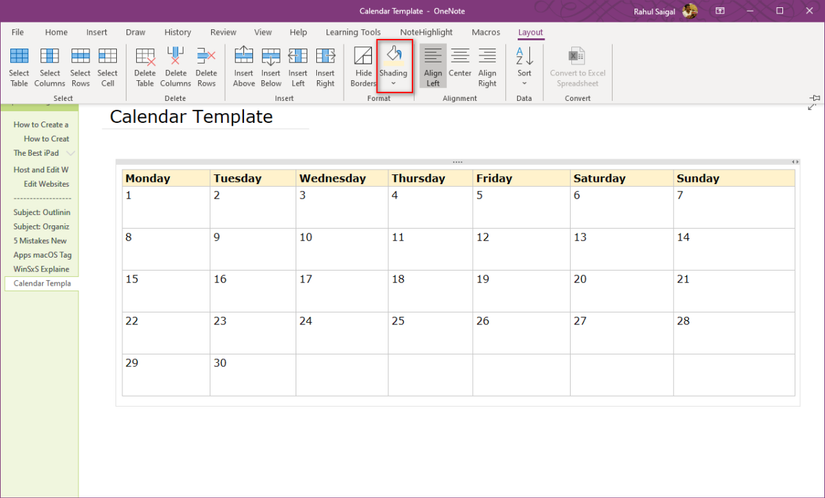
Task: Open the '5 Mistakes New' page
Action: coord(40,241)
